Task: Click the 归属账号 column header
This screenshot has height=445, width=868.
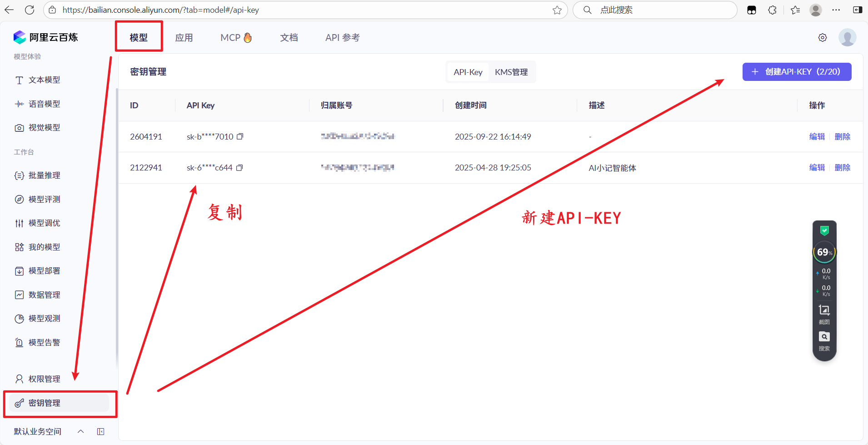Action: coord(336,105)
